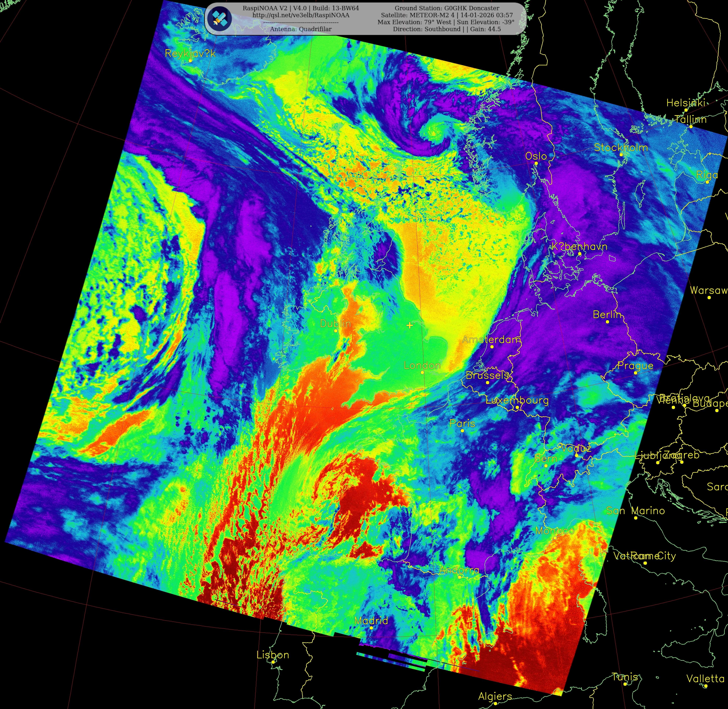Select the Monaco city marker

[555, 538]
